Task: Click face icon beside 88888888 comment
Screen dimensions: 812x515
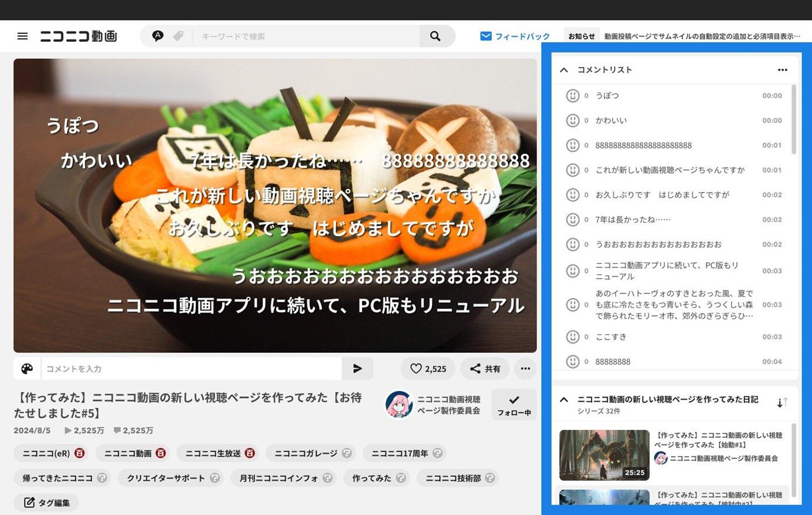Action: (x=572, y=362)
